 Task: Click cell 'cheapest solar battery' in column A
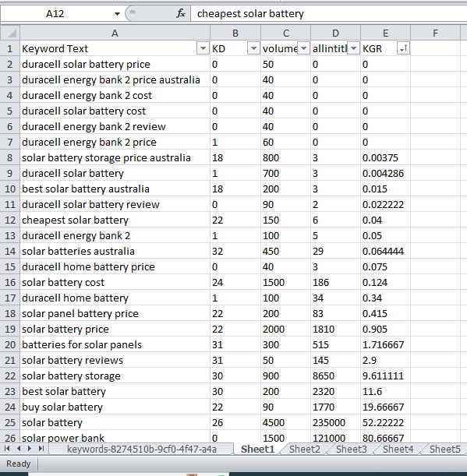pos(115,220)
